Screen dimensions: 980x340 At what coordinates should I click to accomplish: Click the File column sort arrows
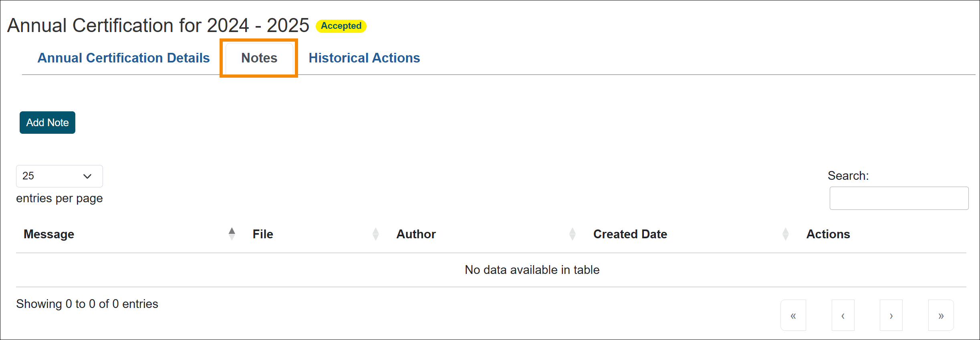tap(375, 234)
